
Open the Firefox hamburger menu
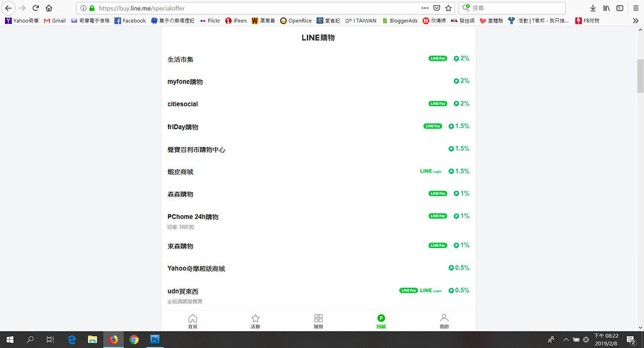635,8
